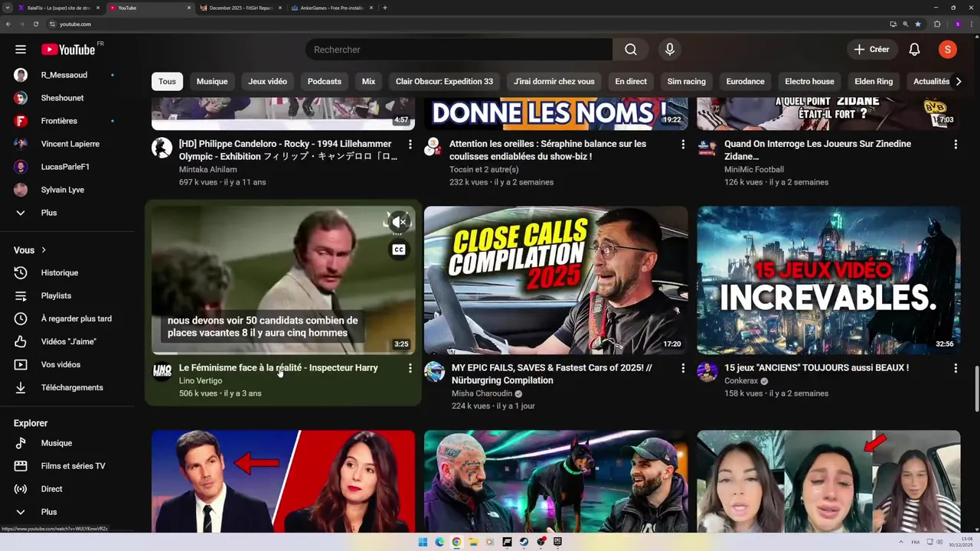Open a new browser tab
The image size is (980, 551).
(x=385, y=8)
